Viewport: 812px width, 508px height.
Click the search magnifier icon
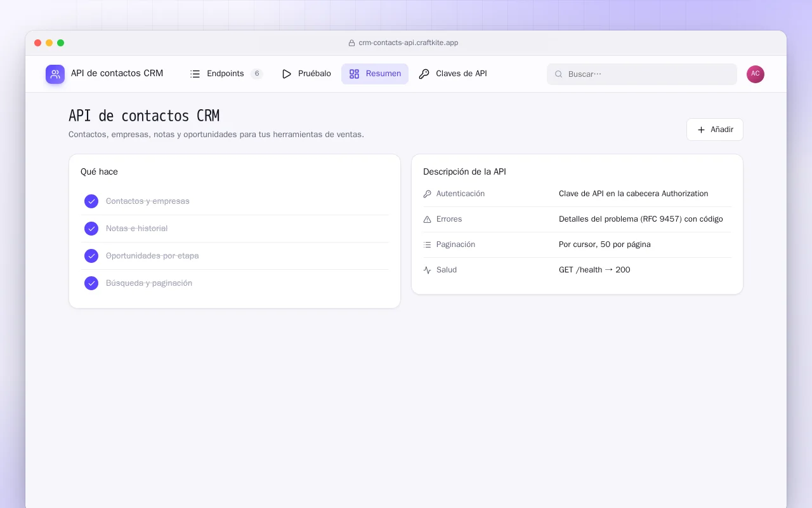559,74
